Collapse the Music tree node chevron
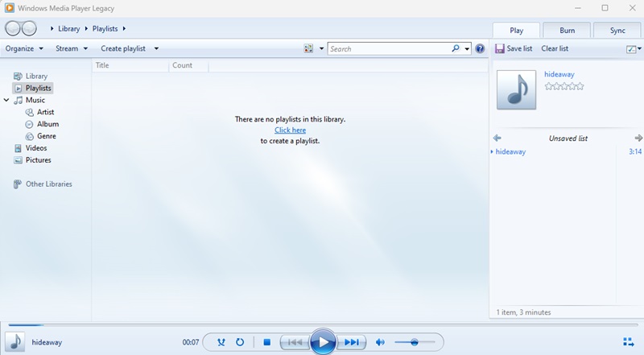644x355 pixels. tap(6, 100)
